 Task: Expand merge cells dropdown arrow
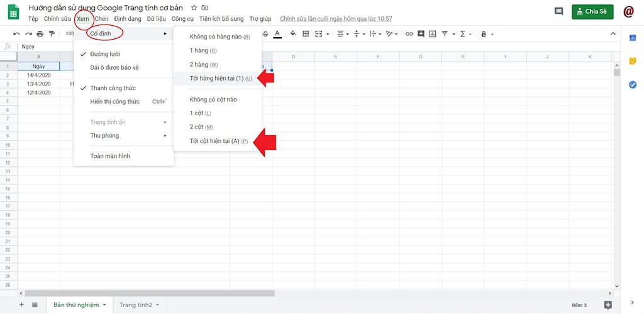click(x=327, y=34)
